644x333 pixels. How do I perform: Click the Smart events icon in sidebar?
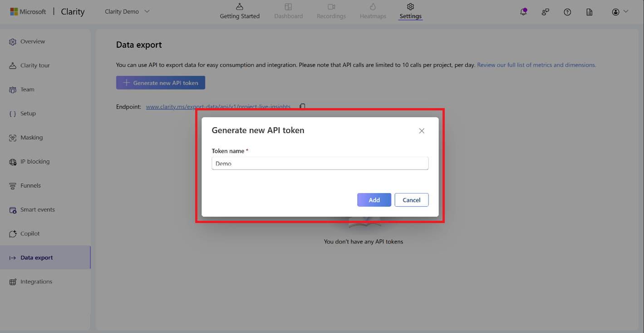(x=13, y=210)
